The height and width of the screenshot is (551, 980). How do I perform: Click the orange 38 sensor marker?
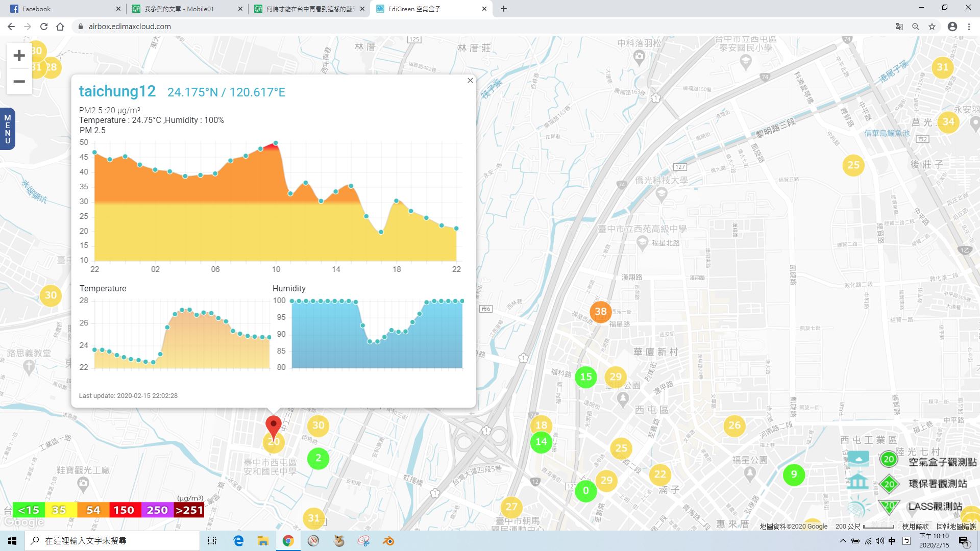pyautogui.click(x=600, y=312)
